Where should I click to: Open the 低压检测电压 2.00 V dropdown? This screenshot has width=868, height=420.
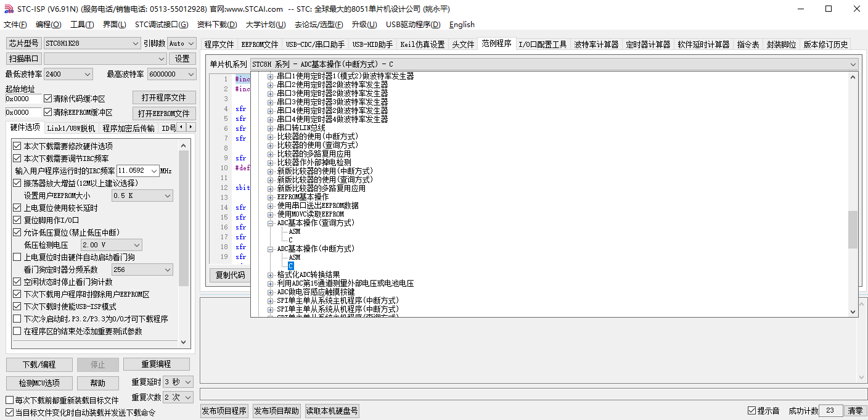point(112,245)
